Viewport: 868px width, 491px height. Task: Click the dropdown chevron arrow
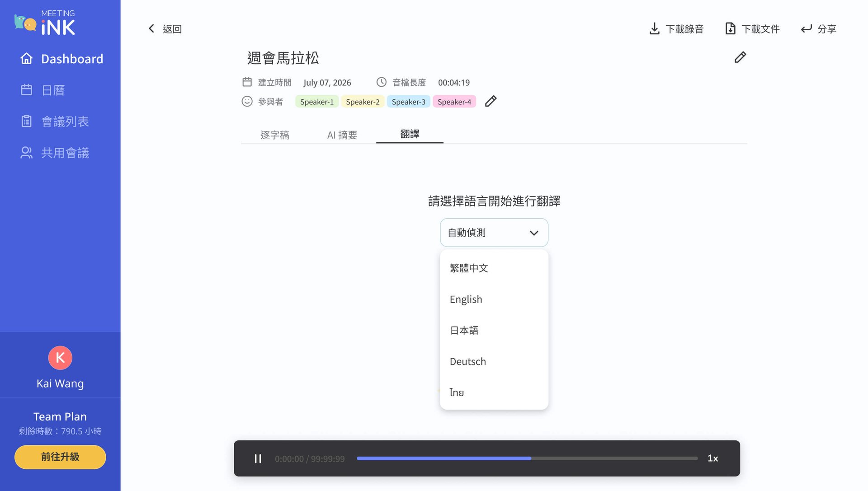pos(534,233)
